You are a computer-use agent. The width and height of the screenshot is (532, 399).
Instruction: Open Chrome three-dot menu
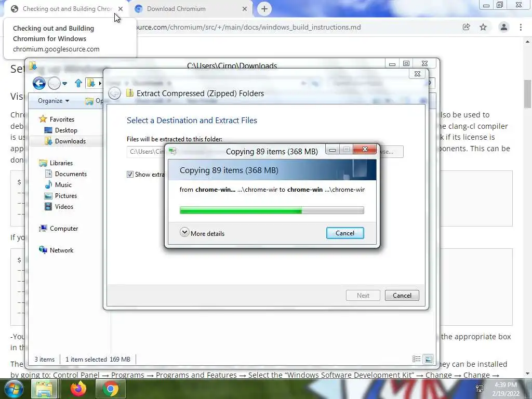pos(521,27)
